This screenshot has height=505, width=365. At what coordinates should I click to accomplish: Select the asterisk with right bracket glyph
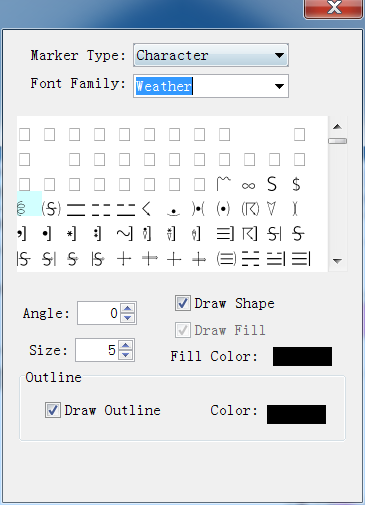tap(72, 234)
